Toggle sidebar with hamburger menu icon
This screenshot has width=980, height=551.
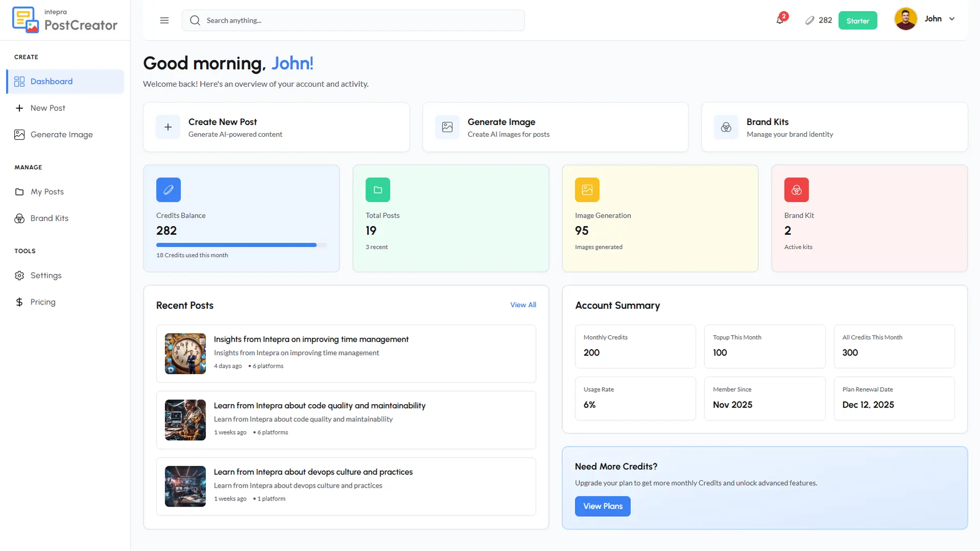tap(164, 20)
